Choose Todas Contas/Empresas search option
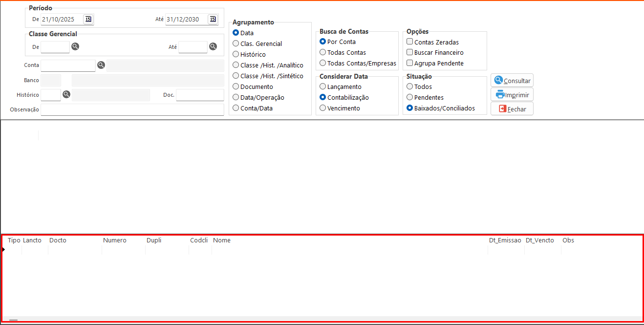 click(x=323, y=63)
